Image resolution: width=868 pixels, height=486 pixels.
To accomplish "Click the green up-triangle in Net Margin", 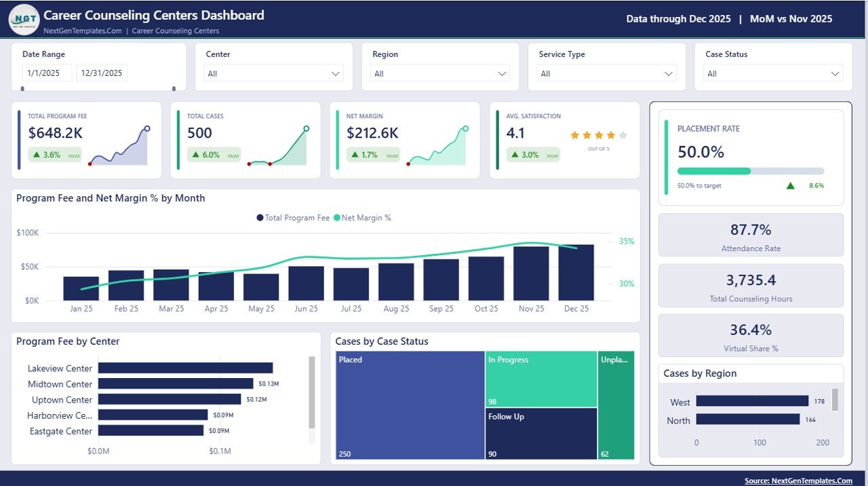I will [x=355, y=155].
